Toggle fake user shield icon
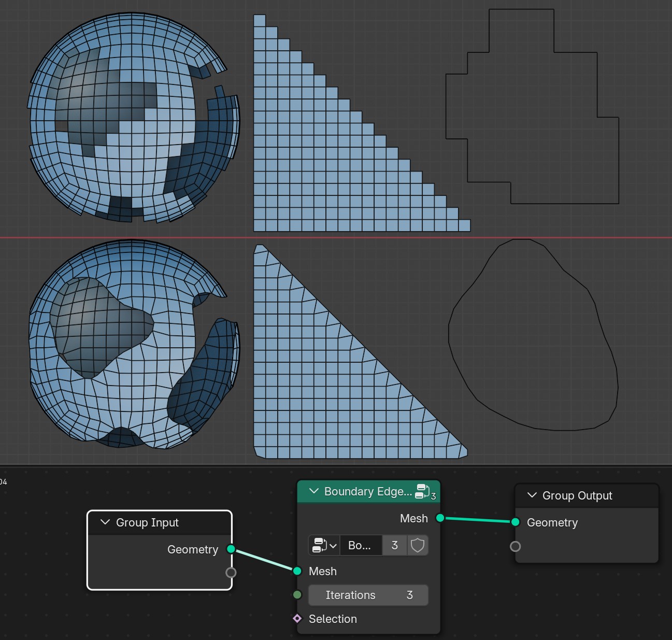The width and height of the screenshot is (672, 640). point(418,545)
